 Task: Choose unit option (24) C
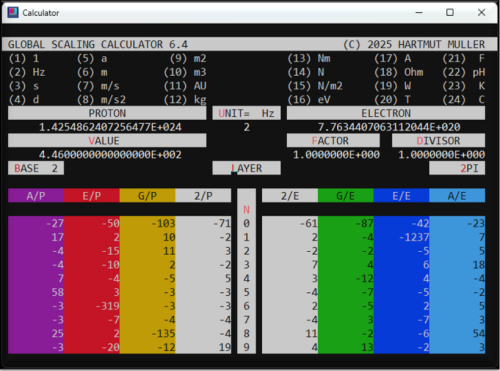[464, 100]
